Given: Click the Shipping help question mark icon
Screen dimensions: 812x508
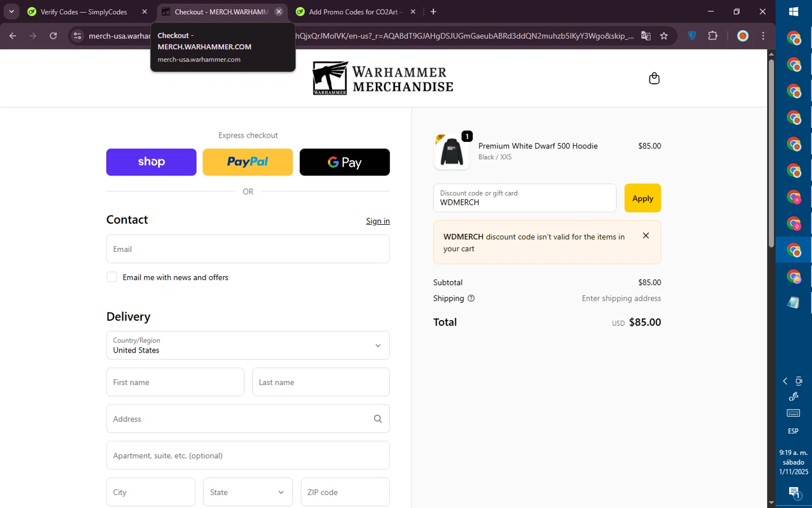Looking at the screenshot, I should tap(471, 298).
